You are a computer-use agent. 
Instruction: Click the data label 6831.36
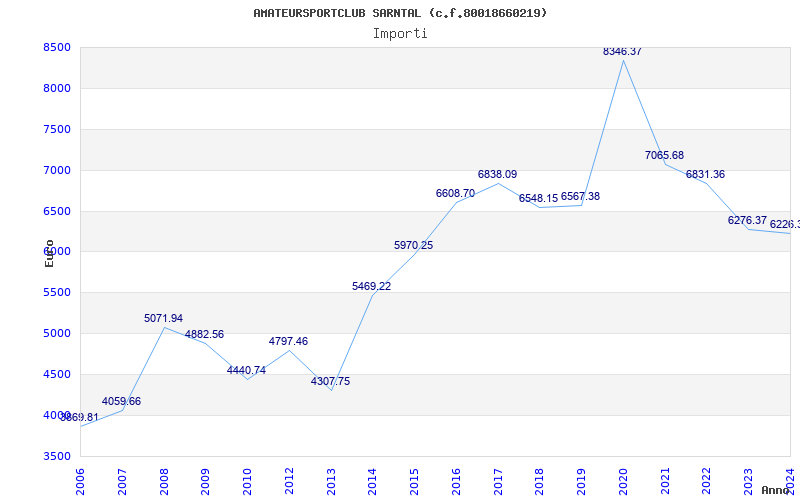705,174
